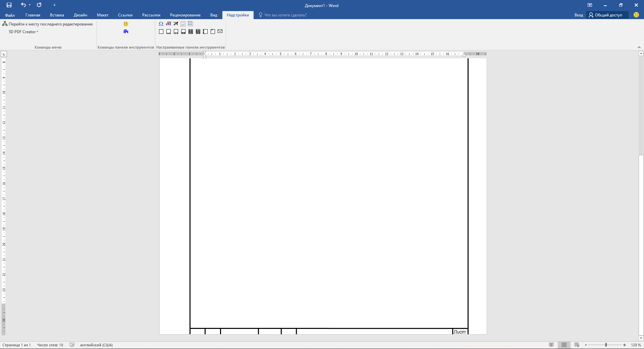Viewport: 644px width, 349px height.
Task: Switch to Read Mode view
Action: [551, 345]
